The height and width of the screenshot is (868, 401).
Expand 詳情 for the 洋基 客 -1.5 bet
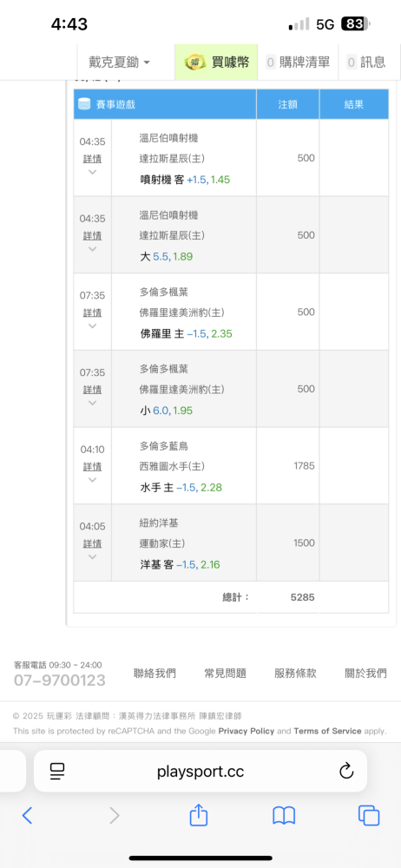[93, 543]
